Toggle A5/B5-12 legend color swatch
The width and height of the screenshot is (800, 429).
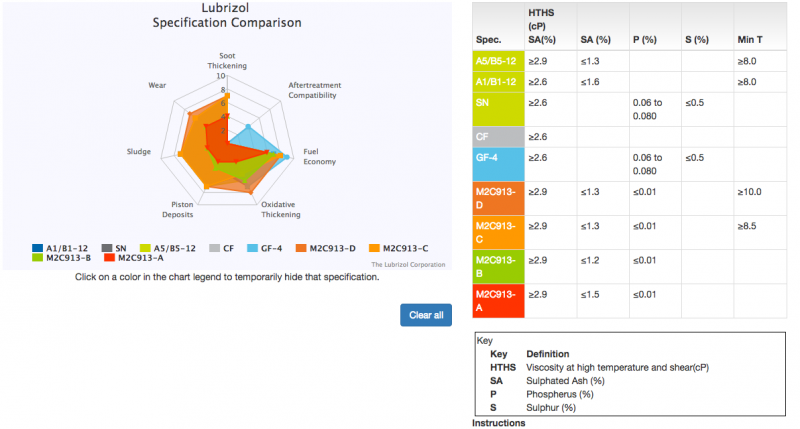tap(145, 248)
